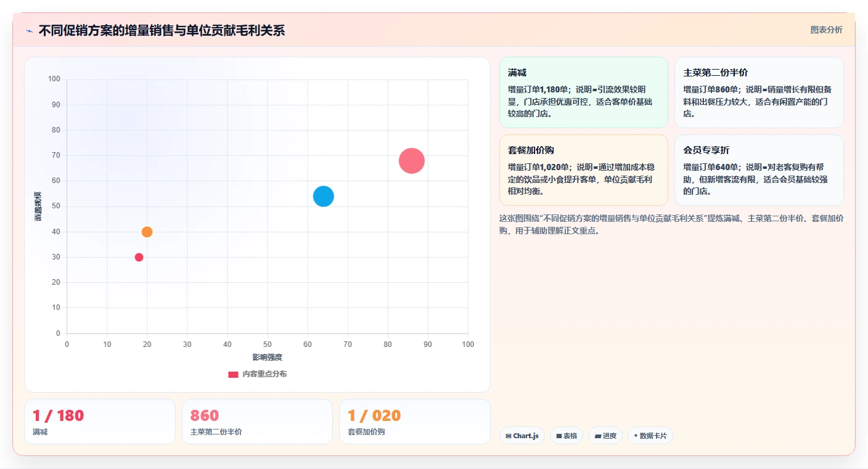Image resolution: width=868 pixels, height=469 pixels.
Task: Click the 1 / 020 stat value
Action: click(x=374, y=416)
